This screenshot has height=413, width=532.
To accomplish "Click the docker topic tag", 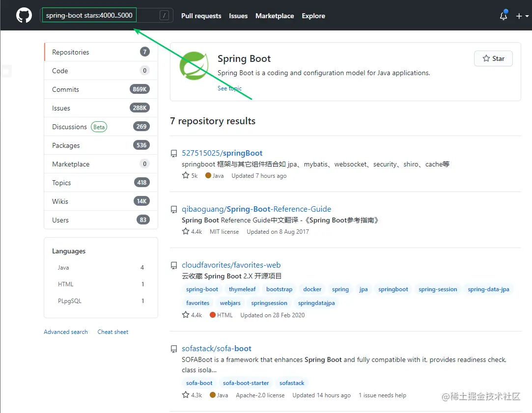I will point(312,289).
